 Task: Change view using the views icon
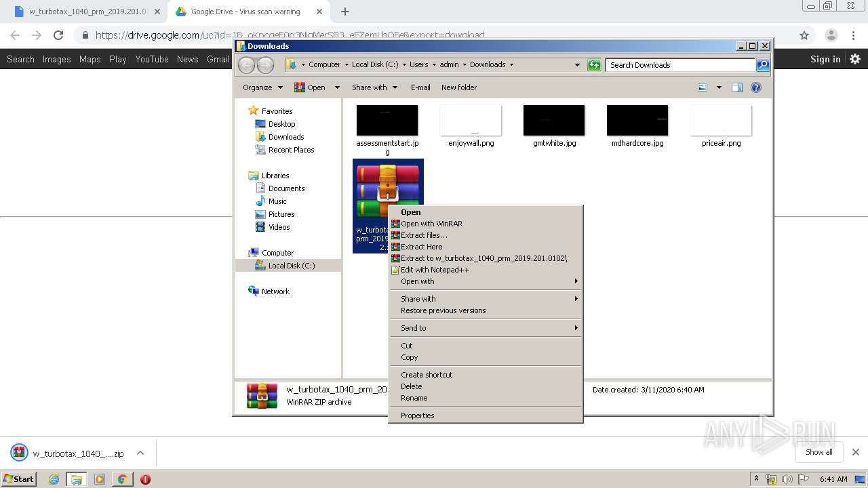click(x=703, y=87)
